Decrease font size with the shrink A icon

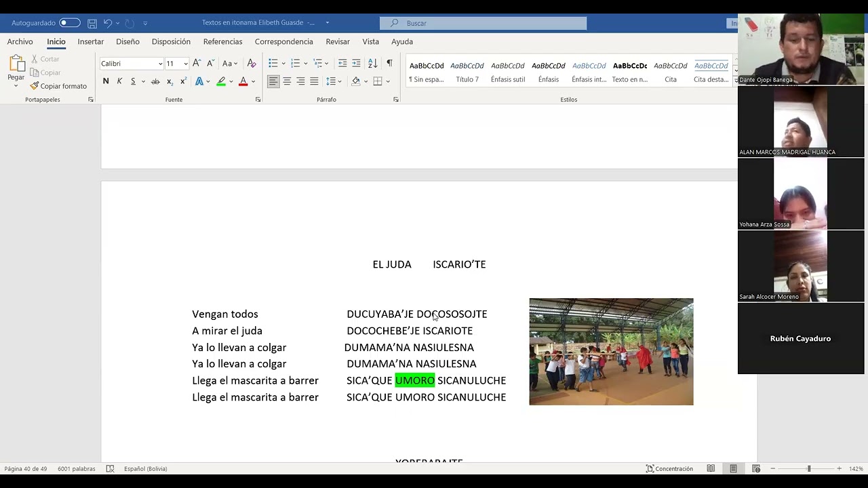tap(210, 63)
